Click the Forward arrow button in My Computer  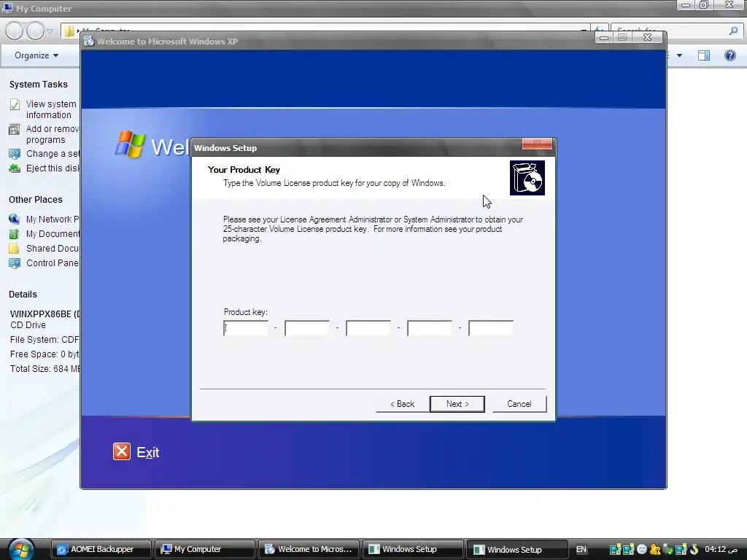pos(35,31)
